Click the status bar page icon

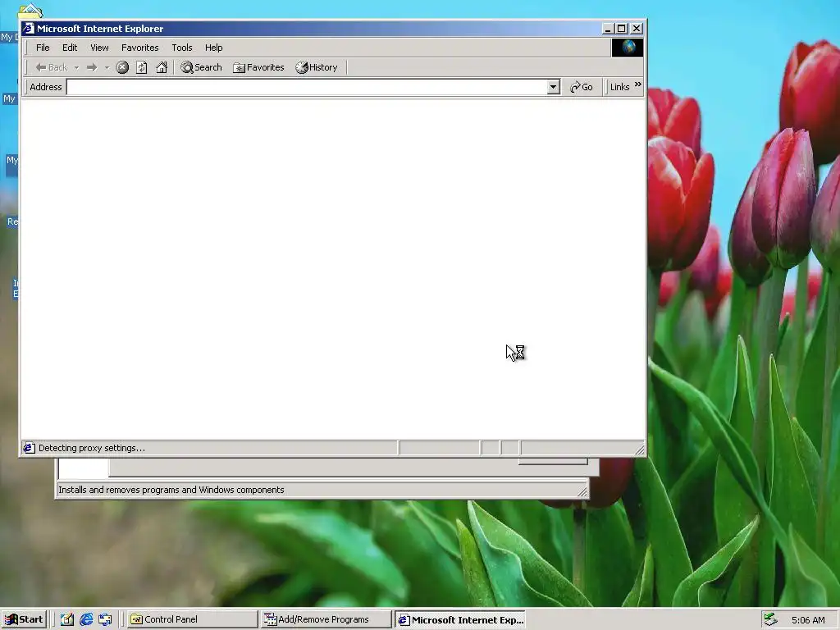[x=29, y=448]
